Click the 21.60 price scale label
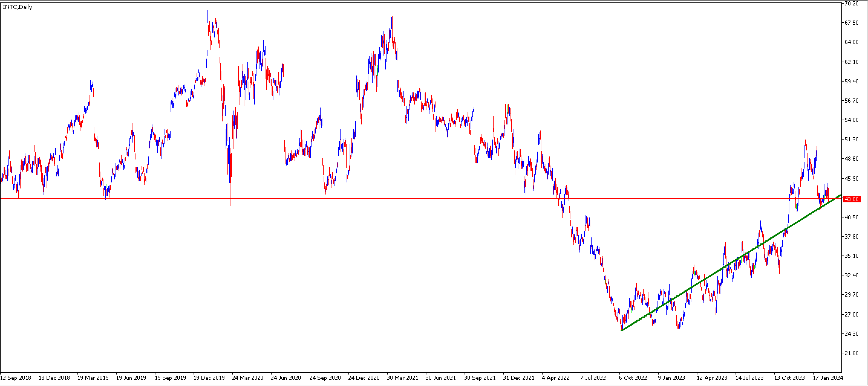 [851, 353]
